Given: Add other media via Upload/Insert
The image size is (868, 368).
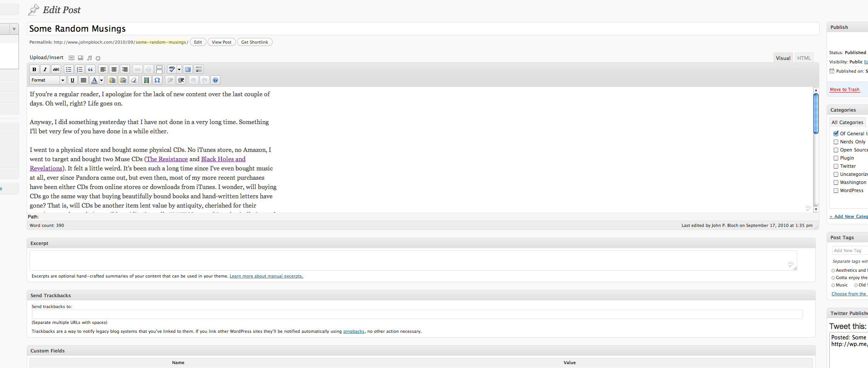Looking at the screenshot, I should tap(98, 58).
